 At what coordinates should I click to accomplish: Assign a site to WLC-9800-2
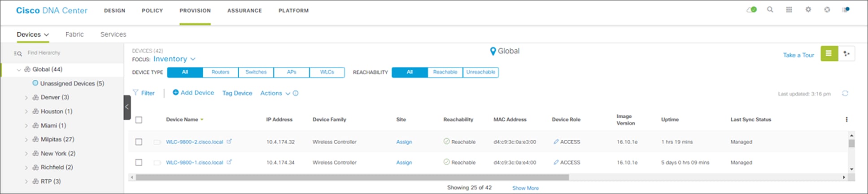tap(404, 142)
